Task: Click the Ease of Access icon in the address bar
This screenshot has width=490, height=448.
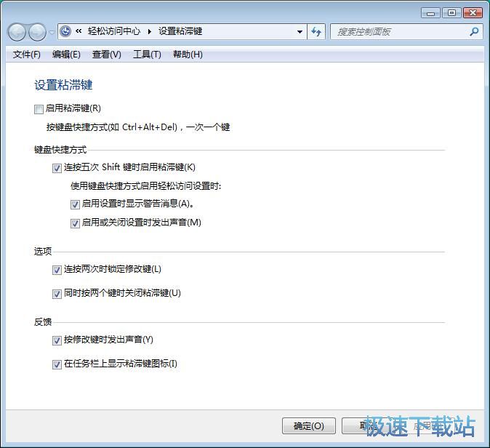Action: 65,31
